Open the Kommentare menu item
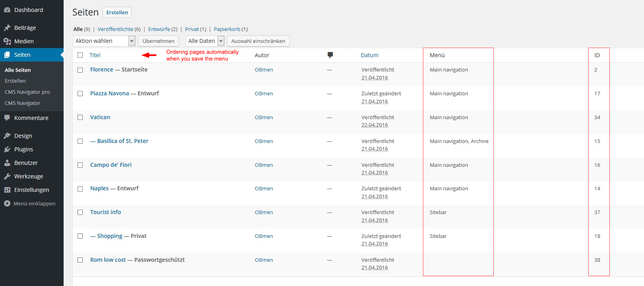This screenshot has width=644, height=286. pos(32,118)
